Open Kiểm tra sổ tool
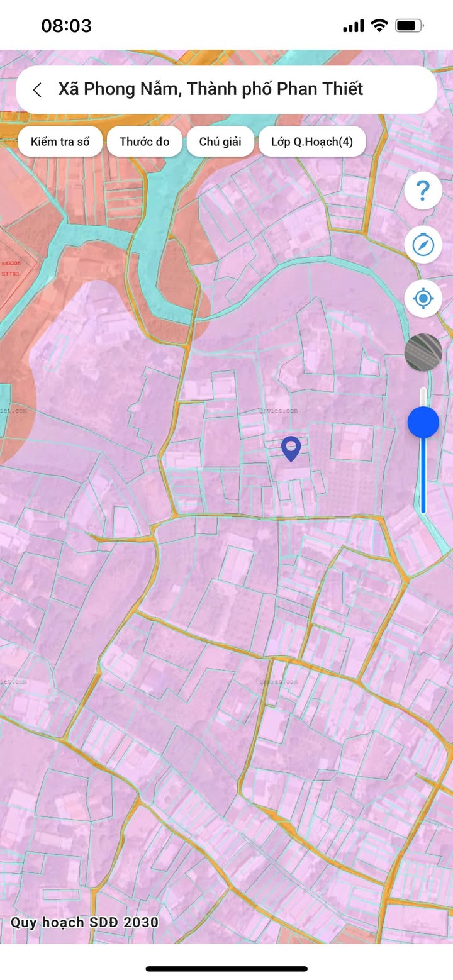 coord(60,142)
